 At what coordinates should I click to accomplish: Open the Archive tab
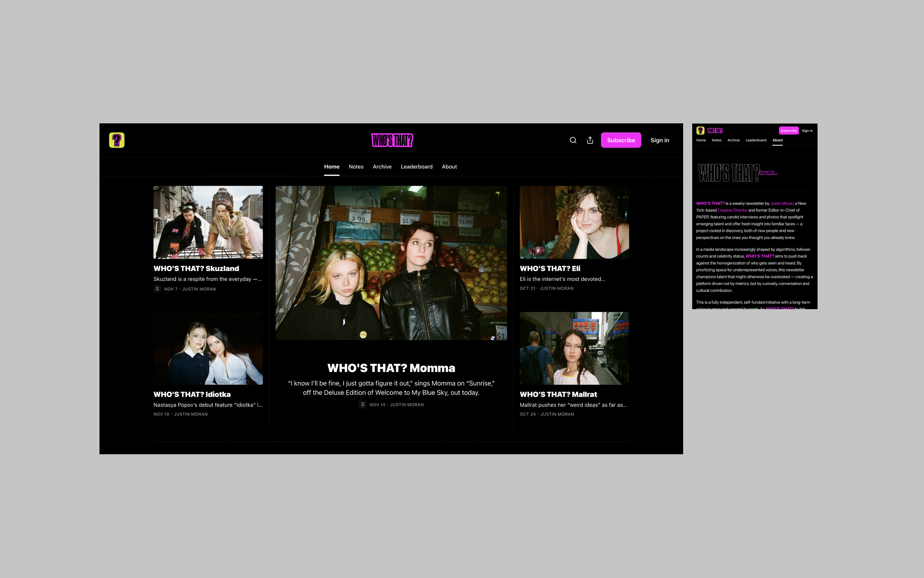pos(382,166)
